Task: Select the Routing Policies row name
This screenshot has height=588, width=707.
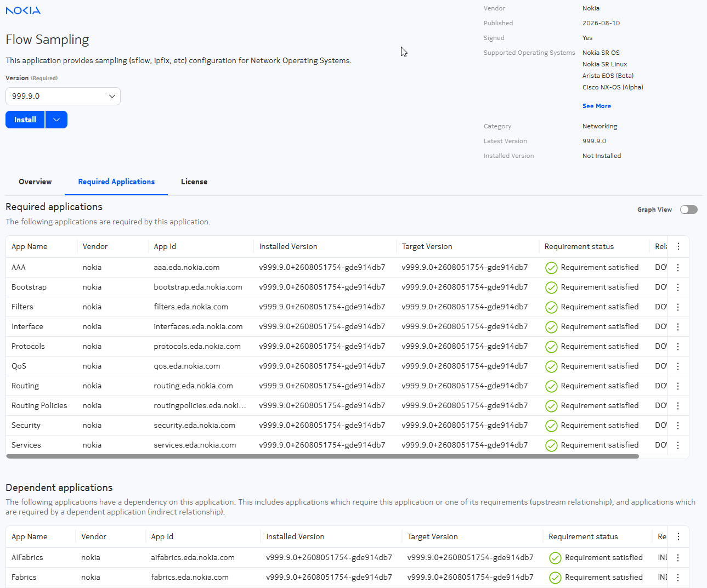Action: tap(39, 406)
